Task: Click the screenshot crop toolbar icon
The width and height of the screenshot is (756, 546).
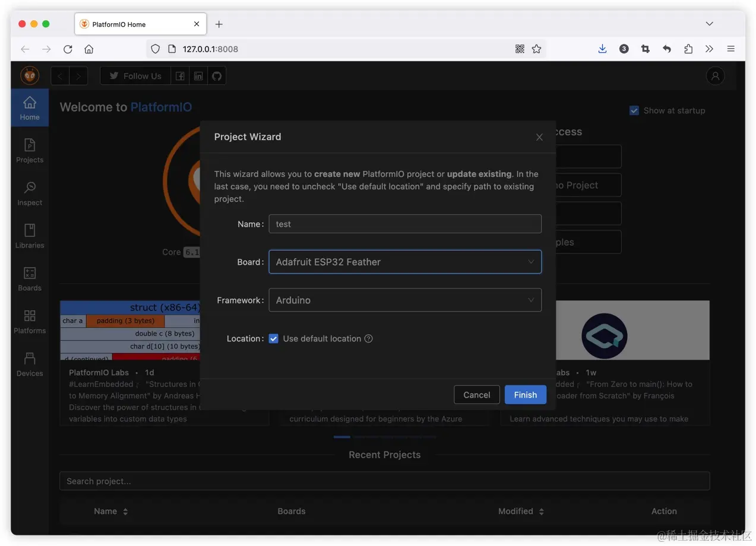Action: pos(645,49)
